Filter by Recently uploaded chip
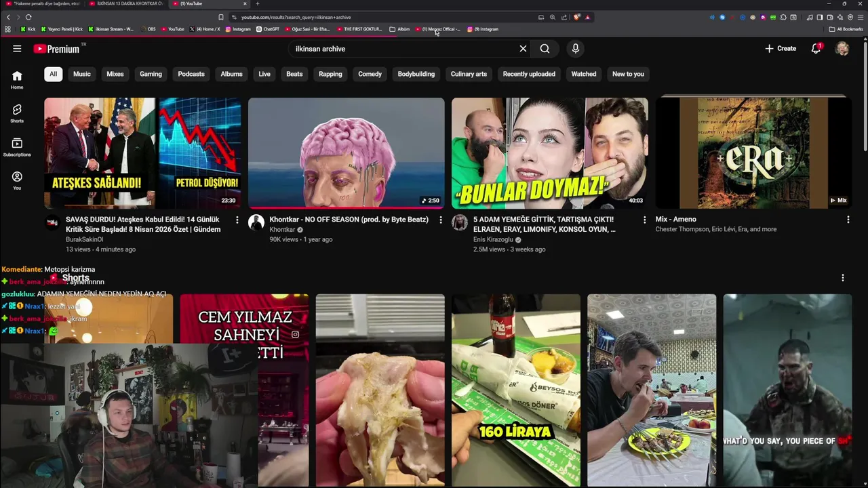 [529, 74]
